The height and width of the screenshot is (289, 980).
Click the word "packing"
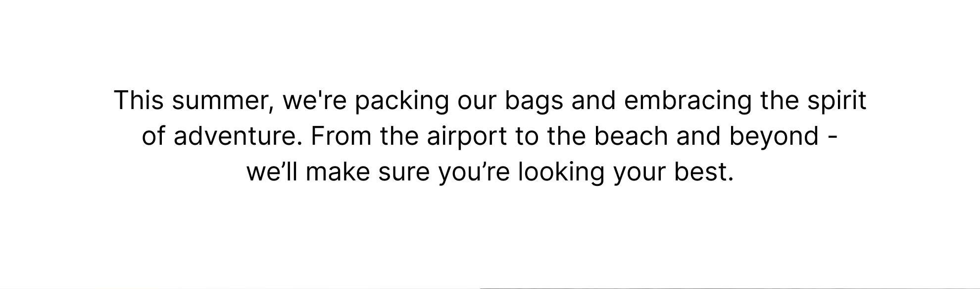[x=401, y=102]
